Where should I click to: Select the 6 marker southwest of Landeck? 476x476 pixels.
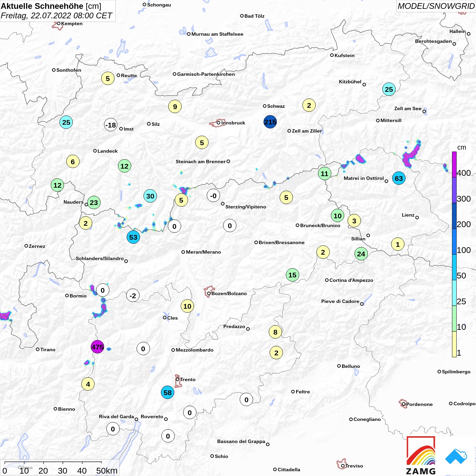point(73,161)
